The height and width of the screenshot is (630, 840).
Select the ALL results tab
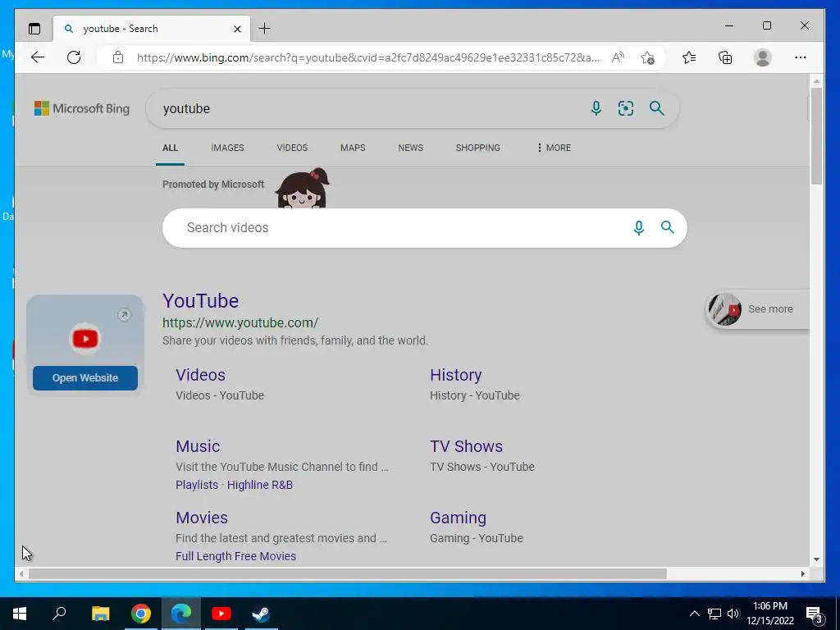click(x=170, y=148)
